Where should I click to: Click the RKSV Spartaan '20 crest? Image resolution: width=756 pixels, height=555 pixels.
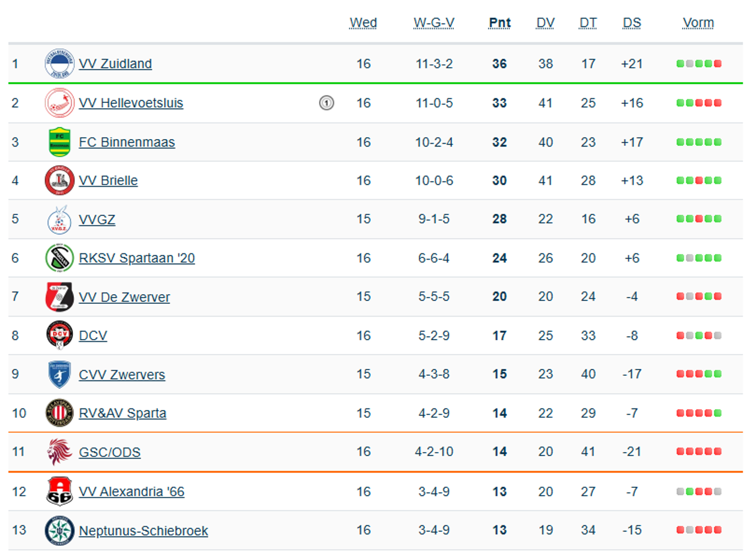pos(59,258)
